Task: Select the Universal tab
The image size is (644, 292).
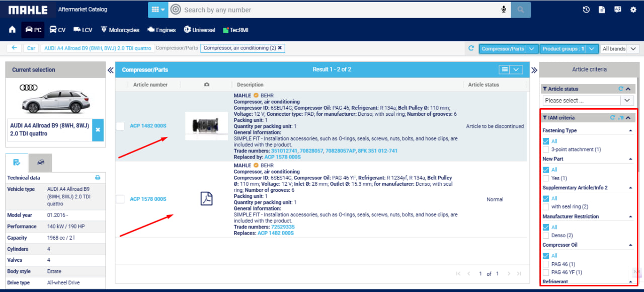Action: (200, 30)
